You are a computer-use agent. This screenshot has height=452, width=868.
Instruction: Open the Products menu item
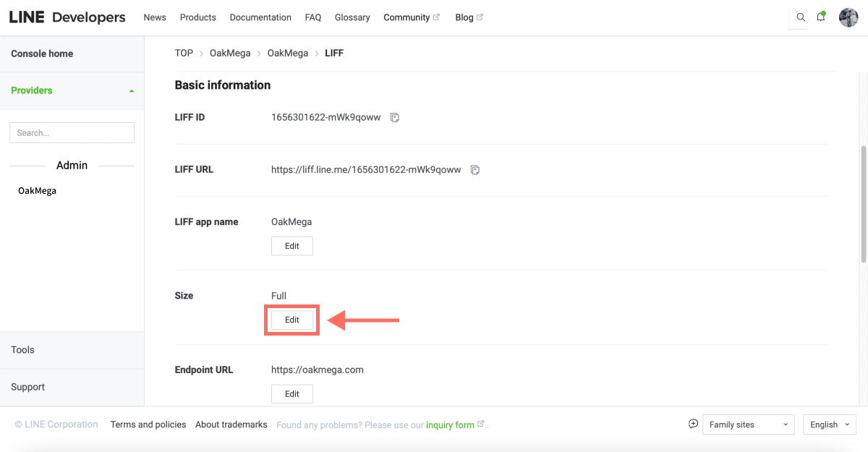tap(198, 17)
